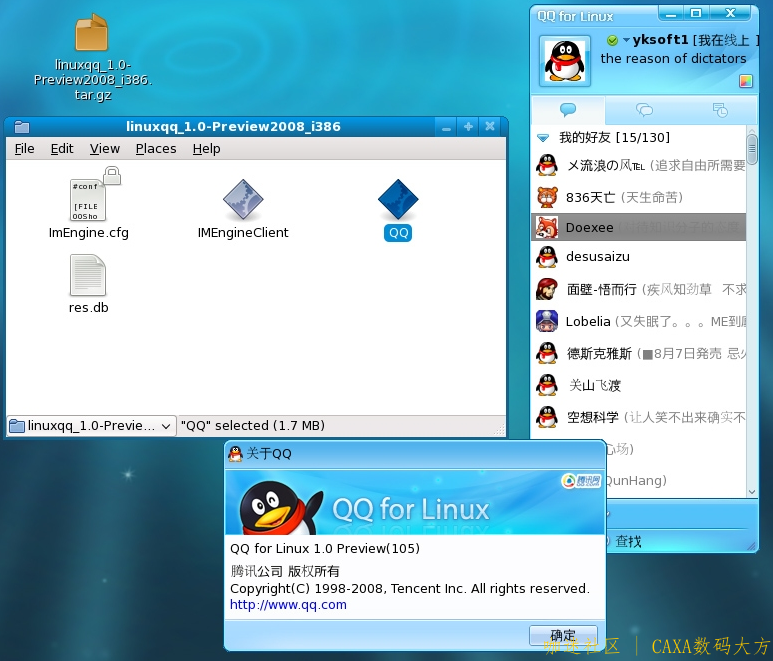Close the linuxqq file manager window
773x661 pixels.
coord(490,127)
